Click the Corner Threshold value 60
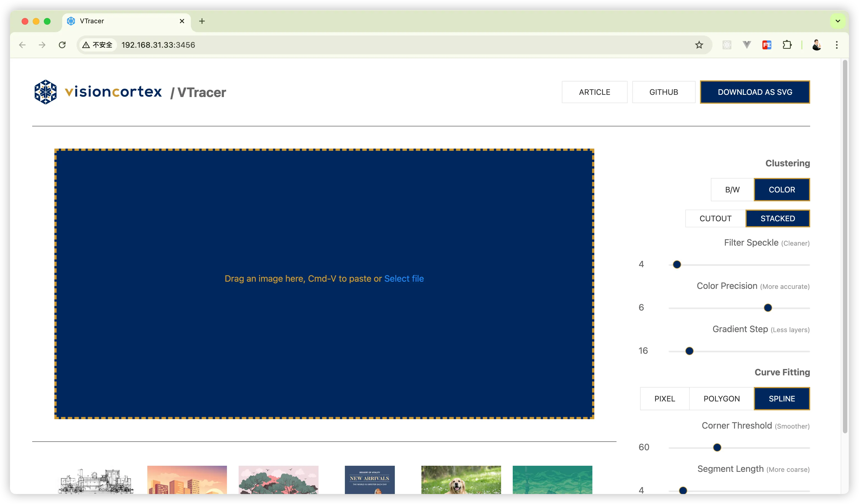Viewport: 859px width, 504px height. click(x=644, y=447)
